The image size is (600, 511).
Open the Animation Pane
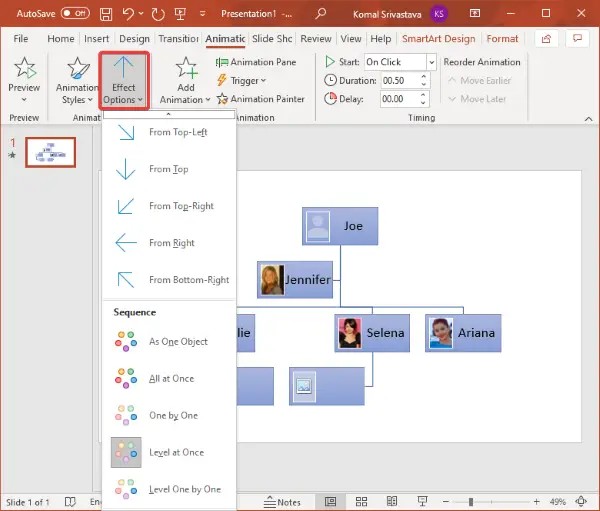tap(256, 62)
